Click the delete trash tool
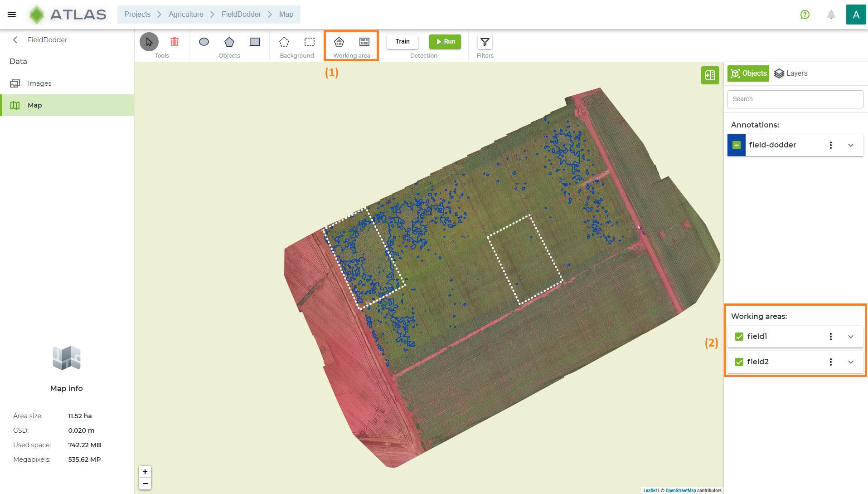 pyautogui.click(x=175, y=42)
